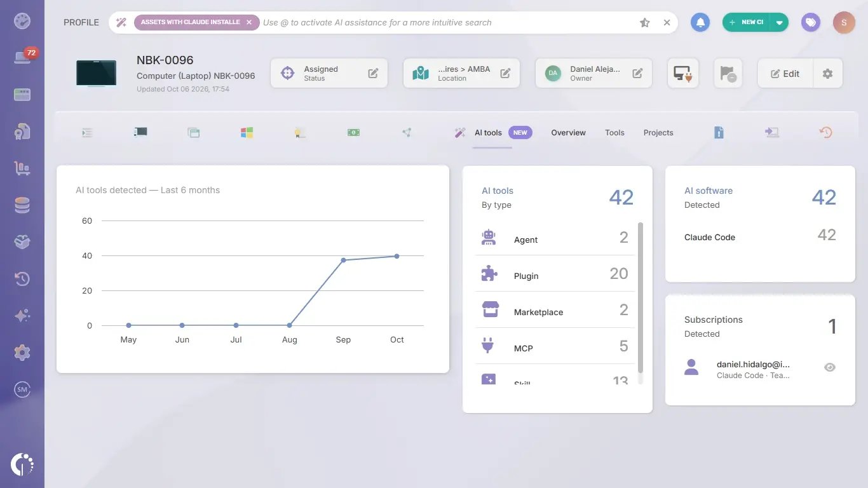Open the notifications bell

700,22
